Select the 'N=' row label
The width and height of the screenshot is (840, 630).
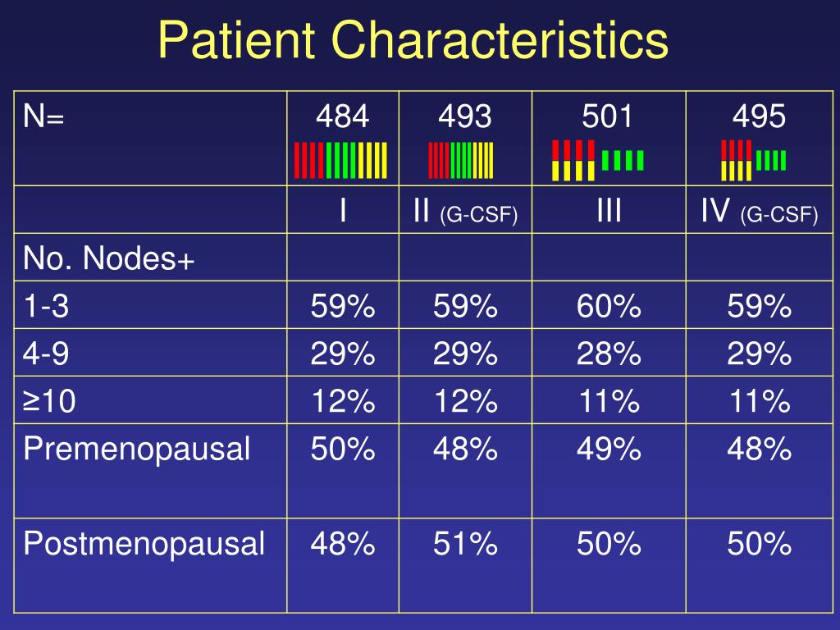[x=43, y=116]
